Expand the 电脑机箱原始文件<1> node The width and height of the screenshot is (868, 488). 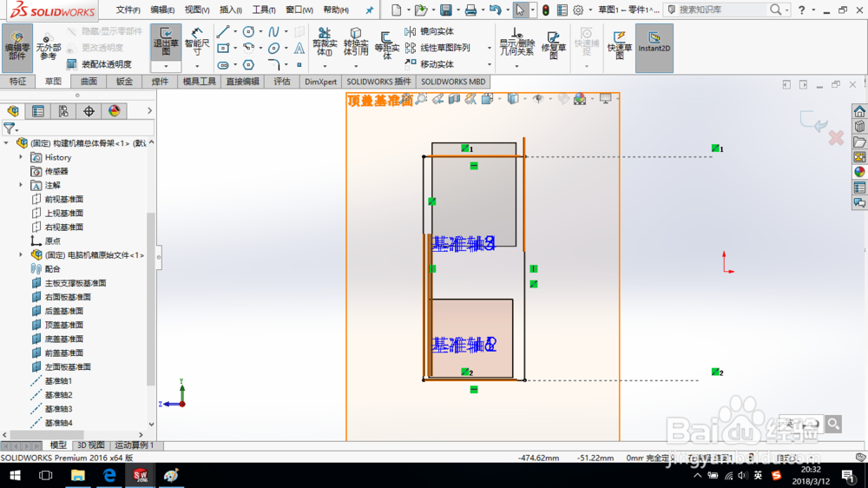(x=21, y=254)
